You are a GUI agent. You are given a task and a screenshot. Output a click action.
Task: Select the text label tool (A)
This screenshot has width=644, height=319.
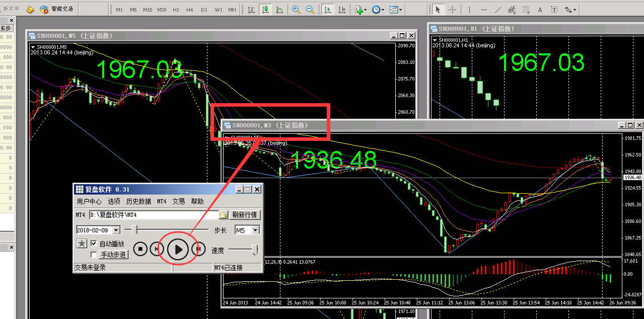point(540,10)
